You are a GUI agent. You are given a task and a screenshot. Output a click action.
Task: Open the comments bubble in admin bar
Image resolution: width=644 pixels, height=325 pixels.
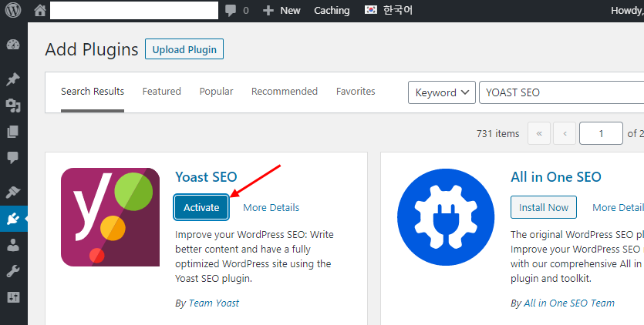click(x=231, y=11)
